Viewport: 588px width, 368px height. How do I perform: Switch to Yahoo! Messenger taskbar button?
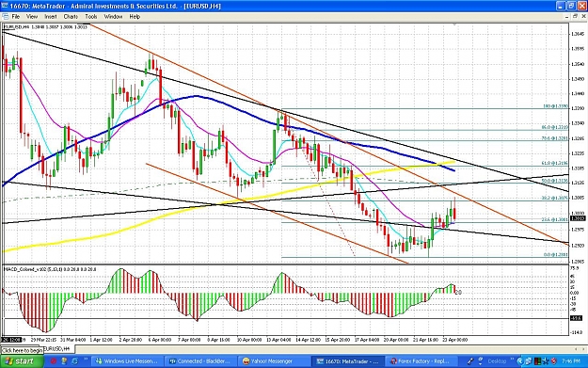click(274, 360)
